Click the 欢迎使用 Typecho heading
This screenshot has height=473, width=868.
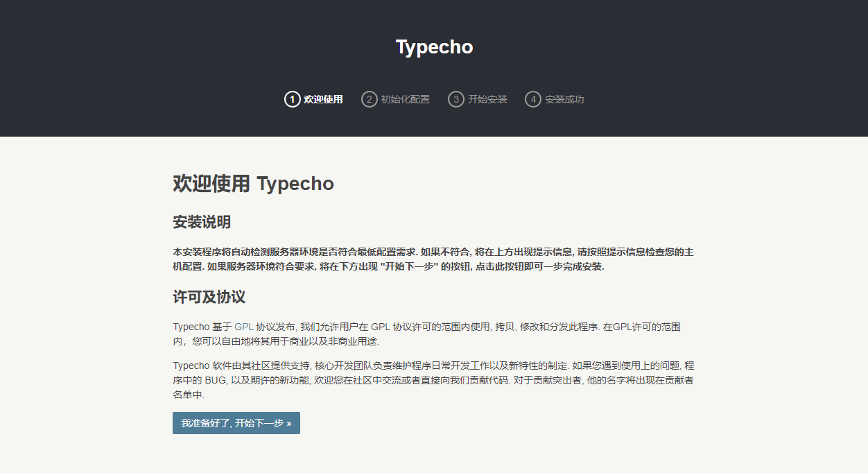pos(253,184)
